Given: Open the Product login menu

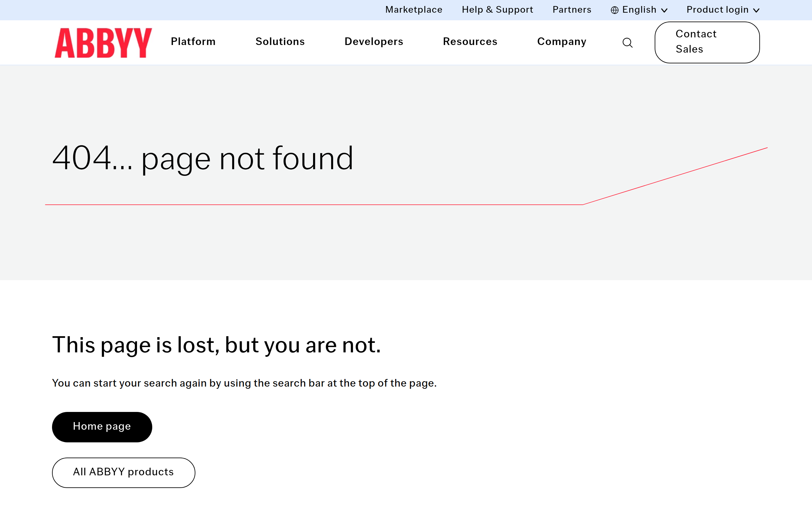Looking at the screenshot, I should pyautogui.click(x=717, y=10).
